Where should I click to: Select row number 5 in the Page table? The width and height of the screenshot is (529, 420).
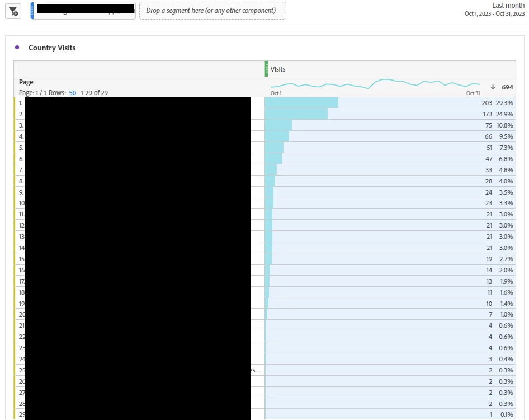21,148
